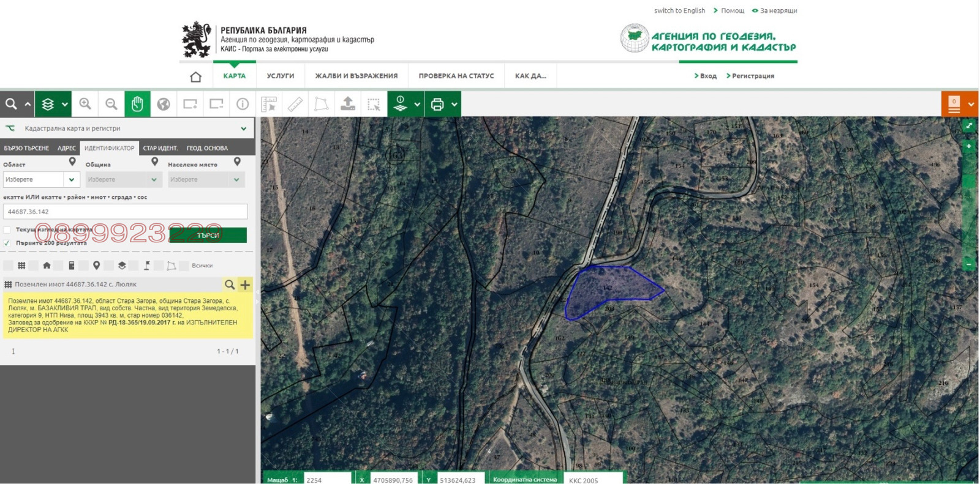The width and height of the screenshot is (980, 484).
Task: Toggle the 'Всички' filter checkbox
Action: (x=184, y=266)
